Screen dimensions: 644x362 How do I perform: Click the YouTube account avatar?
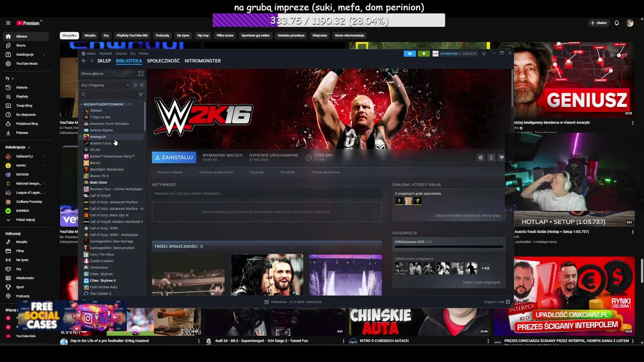point(630,23)
